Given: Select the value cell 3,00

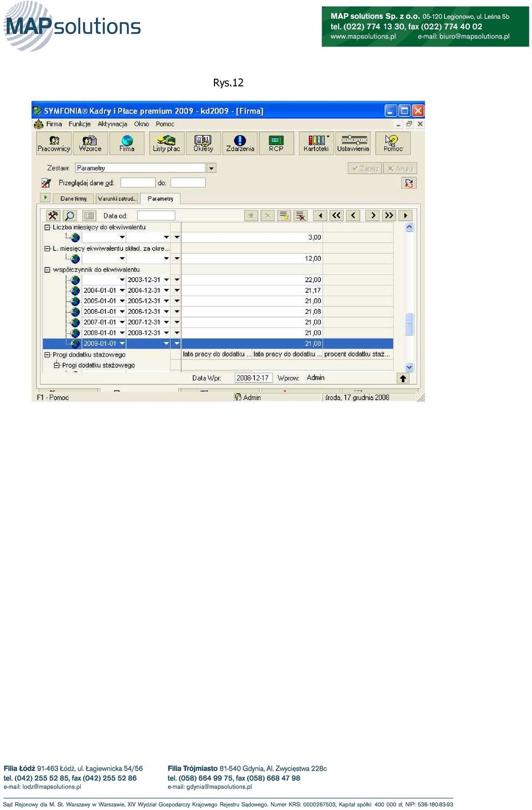Looking at the screenshot, I should point(287,237).
